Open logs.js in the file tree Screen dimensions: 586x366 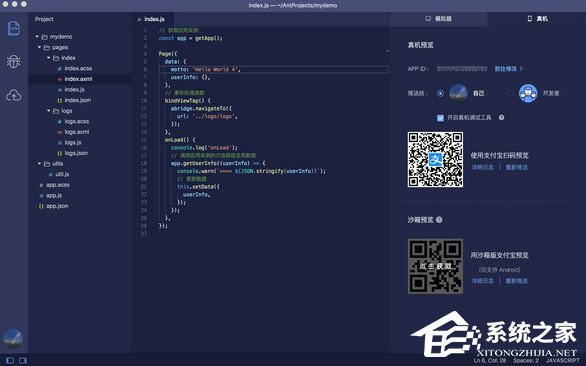point(73,143)
